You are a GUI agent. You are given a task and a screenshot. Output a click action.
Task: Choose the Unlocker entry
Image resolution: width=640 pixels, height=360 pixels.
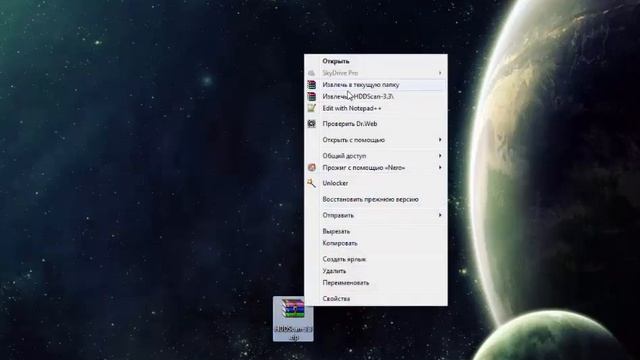376,183
